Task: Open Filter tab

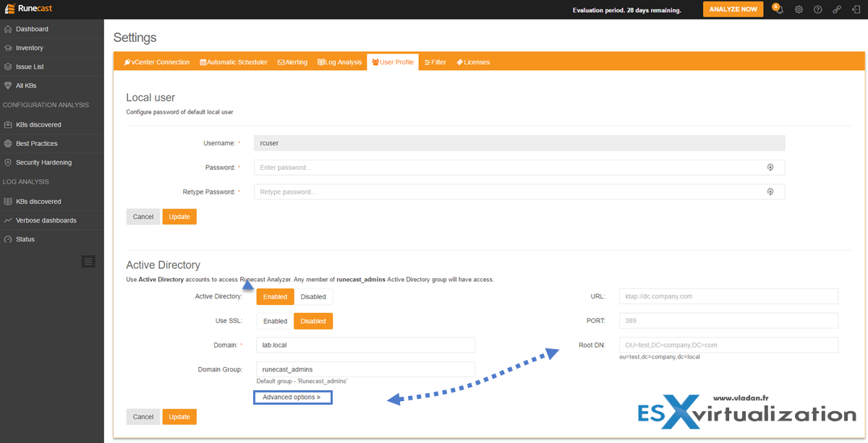Action: pos(435,62)
